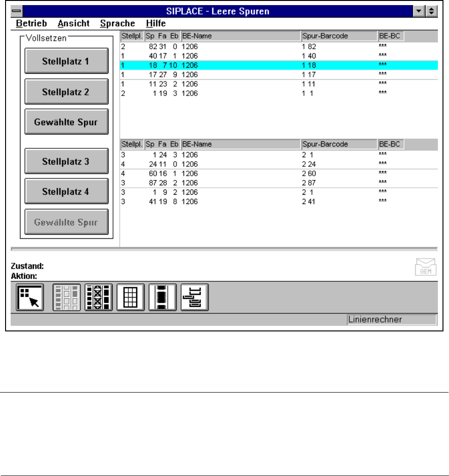Click the upper table BE-Name column header
449x476 pixels.
point(241,36)
